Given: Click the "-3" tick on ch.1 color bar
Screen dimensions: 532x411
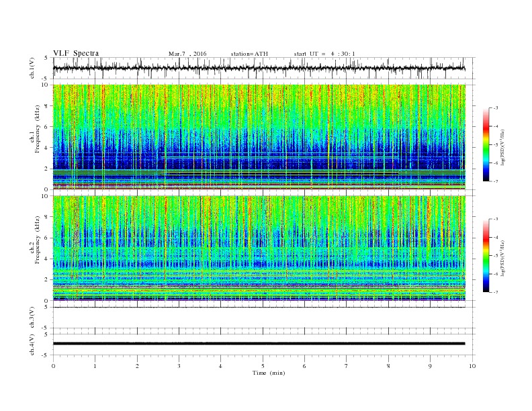Looking at the screenshot, I should coord(496,108).
